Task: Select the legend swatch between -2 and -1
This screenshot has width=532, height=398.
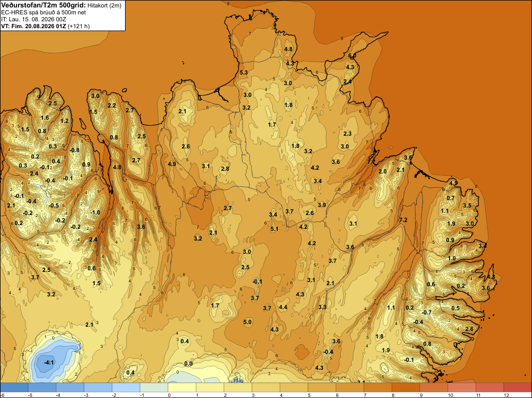Action: tap(126, 387)
